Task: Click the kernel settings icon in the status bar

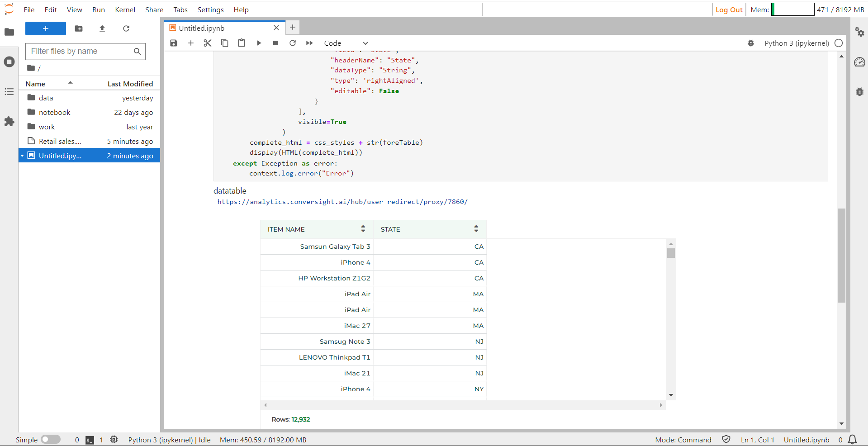Action: [114, 439]
